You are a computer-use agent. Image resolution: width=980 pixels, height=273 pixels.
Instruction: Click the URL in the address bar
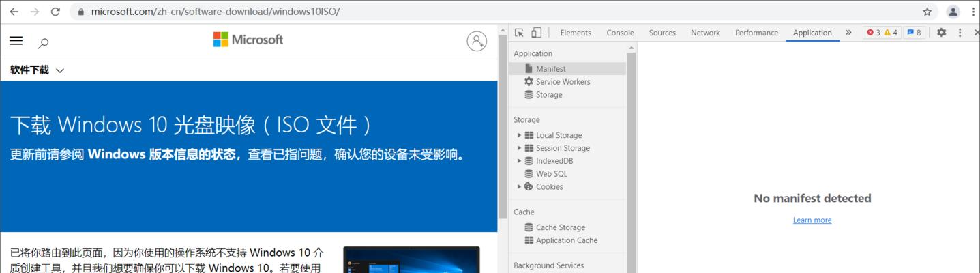point(215,12)
